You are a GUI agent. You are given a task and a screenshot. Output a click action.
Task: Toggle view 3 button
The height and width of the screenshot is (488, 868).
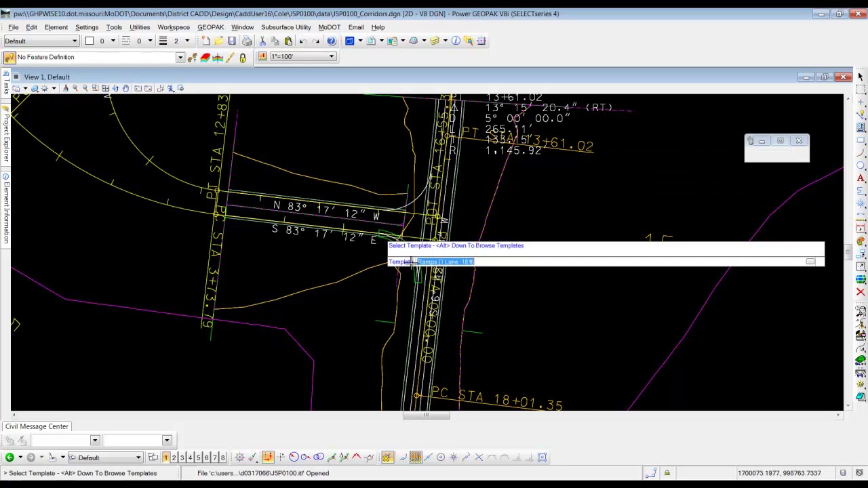click(182, 457)
